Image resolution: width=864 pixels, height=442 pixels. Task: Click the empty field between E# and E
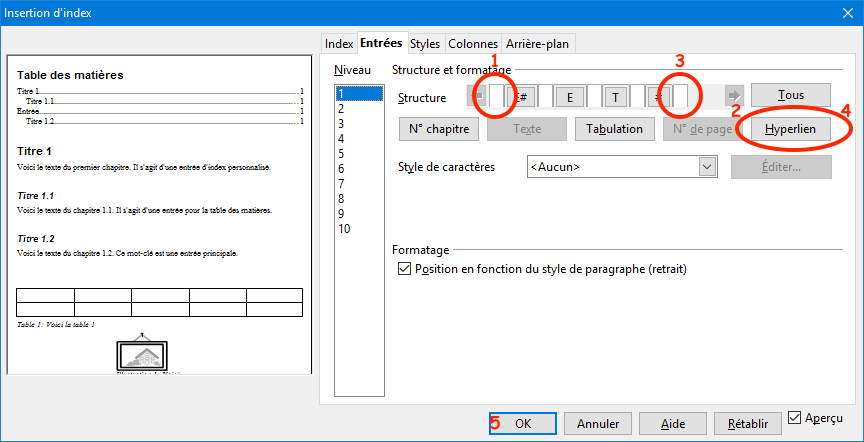(x=546, y=96)
